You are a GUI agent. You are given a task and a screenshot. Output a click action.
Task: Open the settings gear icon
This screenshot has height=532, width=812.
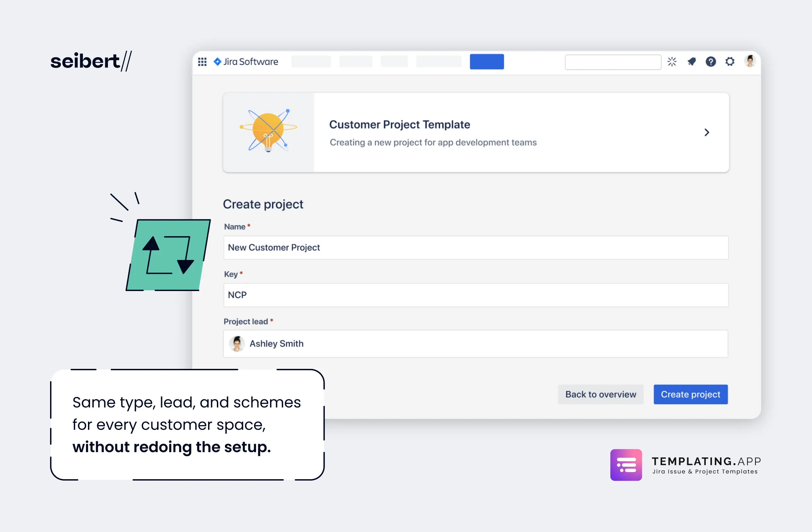(730, 62)
